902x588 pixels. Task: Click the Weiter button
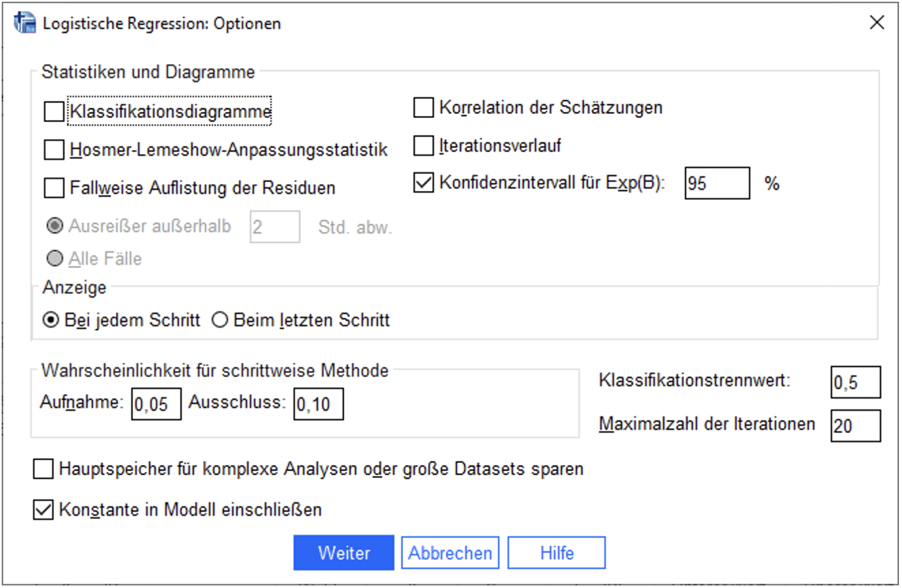344,553
